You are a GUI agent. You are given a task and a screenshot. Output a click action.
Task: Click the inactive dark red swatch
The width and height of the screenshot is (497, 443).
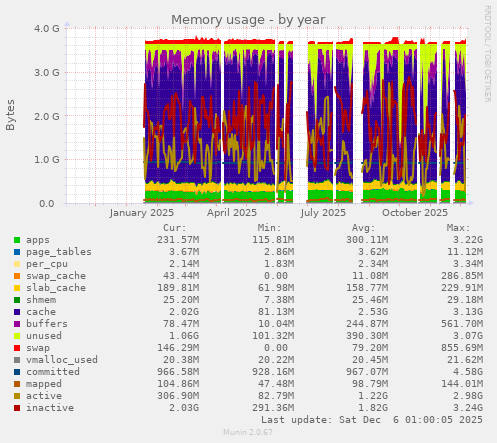pyautogui.click(x=17, y=408)
